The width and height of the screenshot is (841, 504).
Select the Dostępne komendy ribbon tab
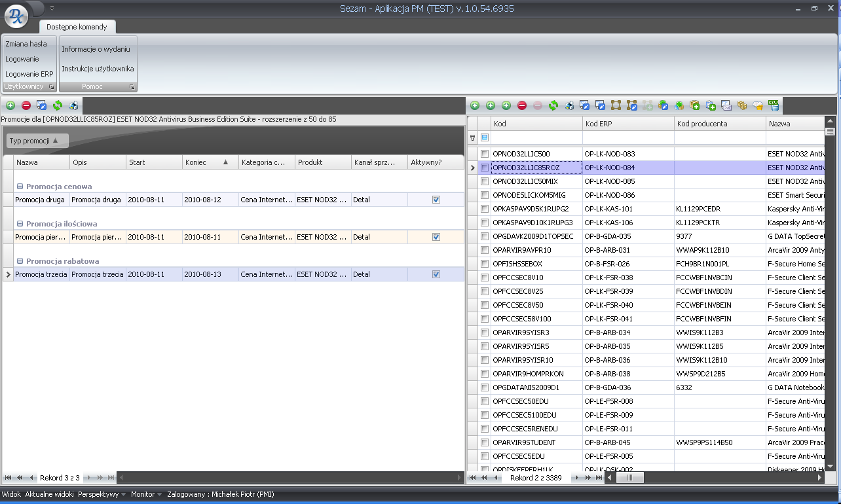point(77,27)
